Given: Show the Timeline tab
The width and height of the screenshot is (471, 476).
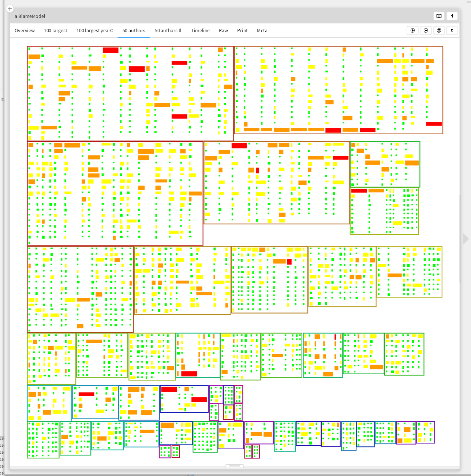Looking at the screenshot, I should tap(200, 31).
